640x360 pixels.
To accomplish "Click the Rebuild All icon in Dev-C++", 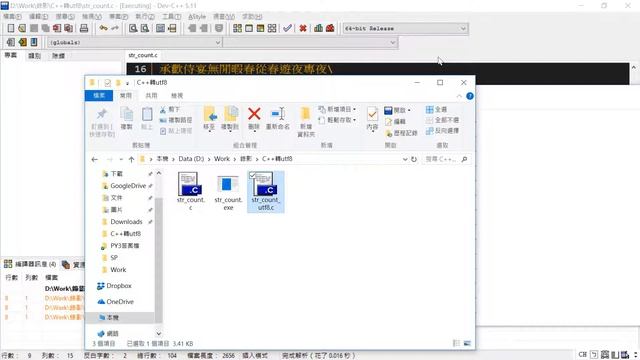I will [272, 28].
